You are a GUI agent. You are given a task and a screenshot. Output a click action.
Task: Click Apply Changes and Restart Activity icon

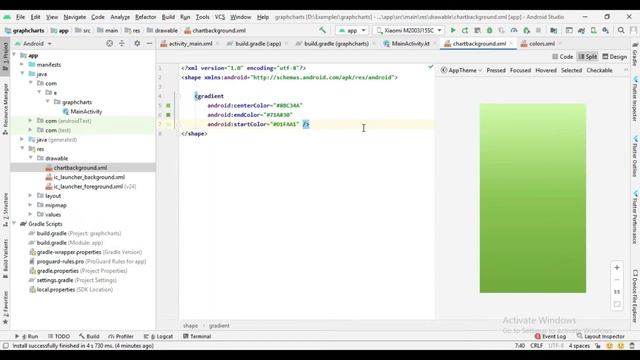click(465, 30)
